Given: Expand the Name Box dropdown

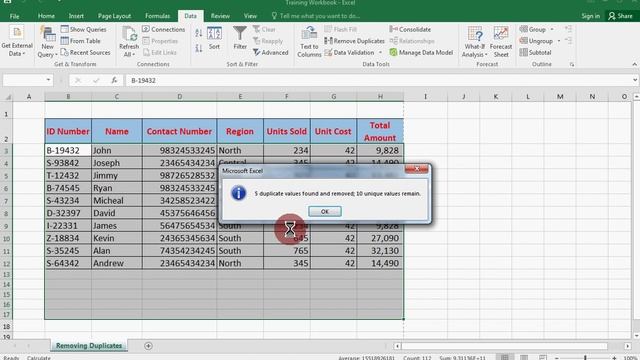Looking at the screenshot, I should click(48, 80).
